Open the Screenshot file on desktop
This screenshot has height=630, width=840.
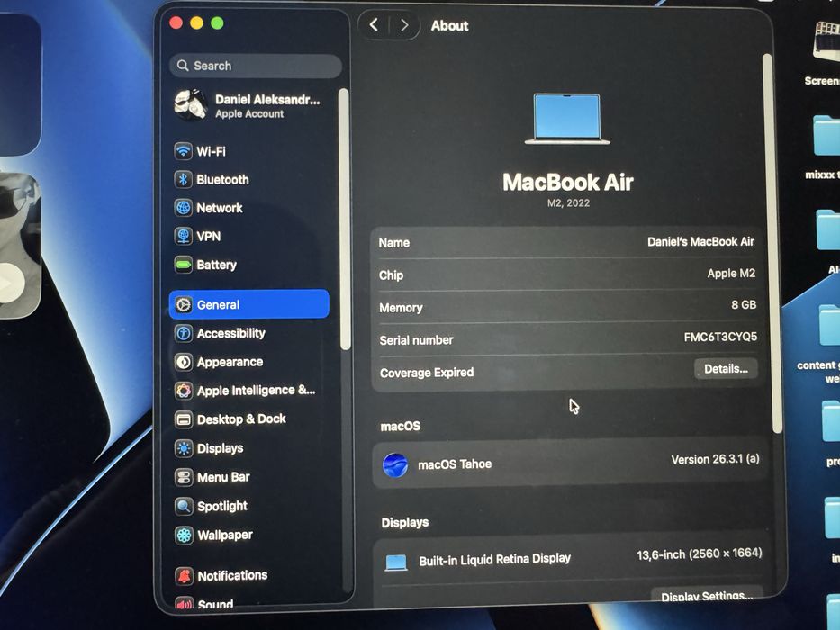825,40
